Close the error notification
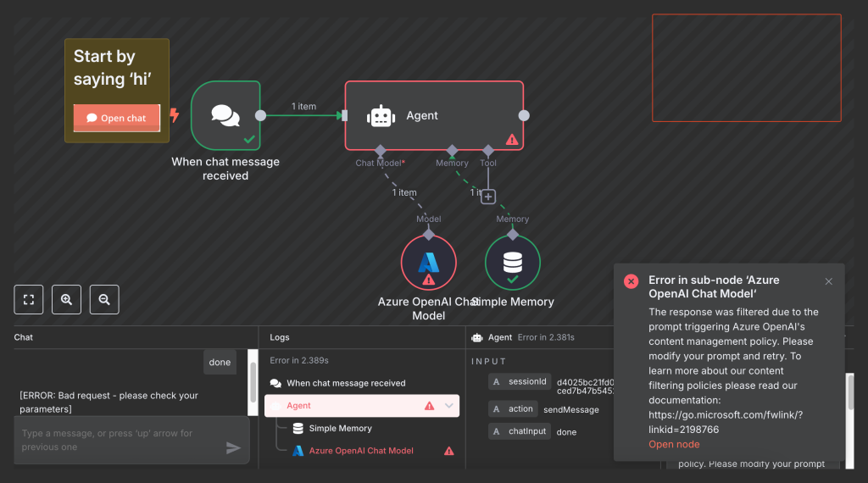The height and width of the screenshot is (483, 868). click(x=829, y=281)
